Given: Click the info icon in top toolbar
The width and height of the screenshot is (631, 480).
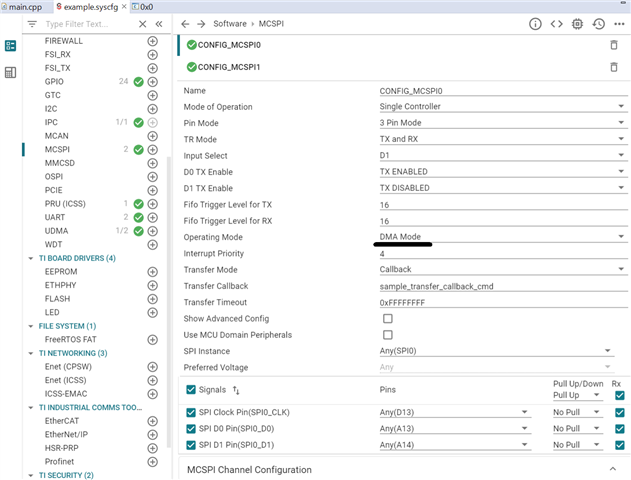Looking at the screenshot, I should coord(535,23).
